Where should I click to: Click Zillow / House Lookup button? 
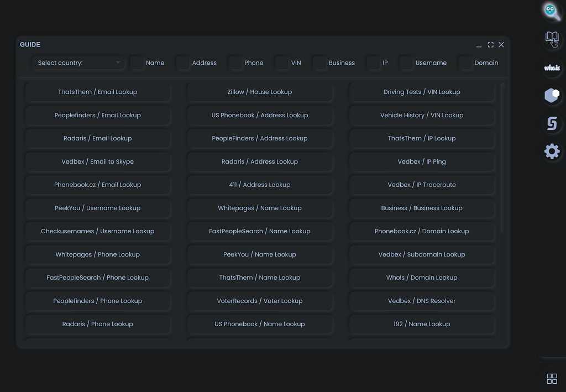tap(260, 92)
